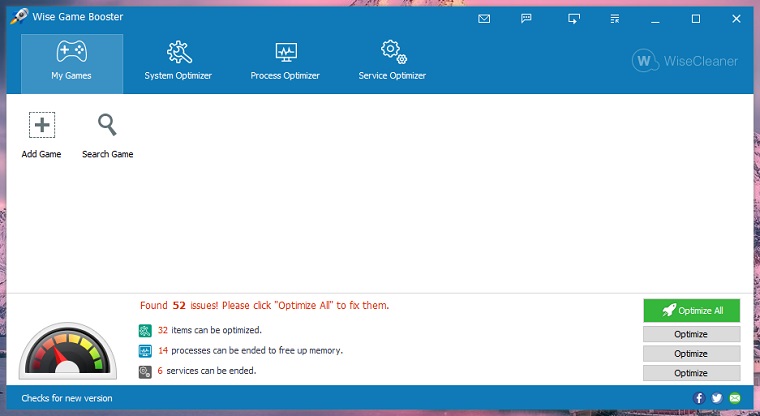
Task: Switch to the Process Optimizer tab
Action: 285,61
